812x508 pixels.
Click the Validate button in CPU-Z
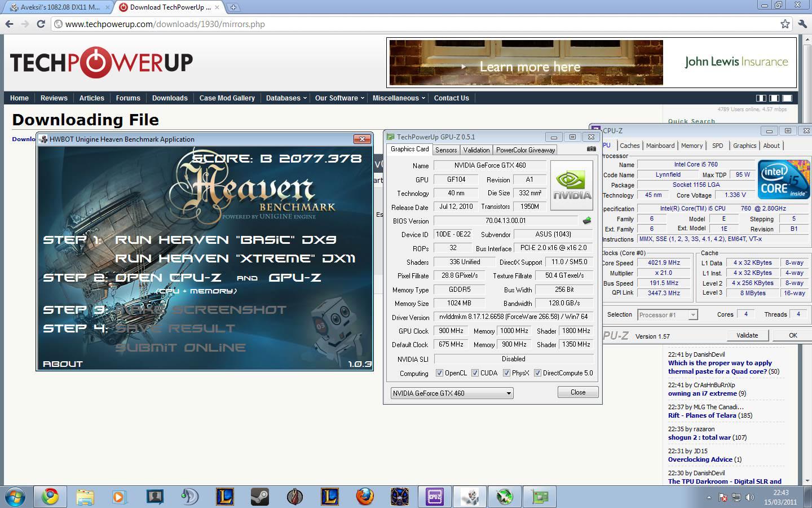[x=747, y=335]
